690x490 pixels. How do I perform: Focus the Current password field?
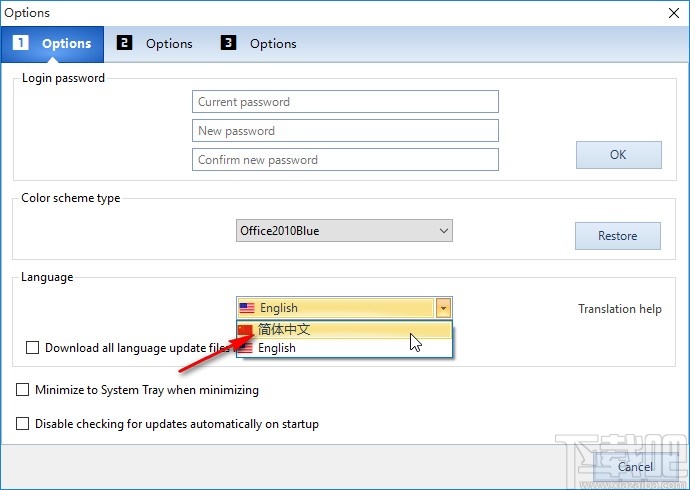(345, 102)
